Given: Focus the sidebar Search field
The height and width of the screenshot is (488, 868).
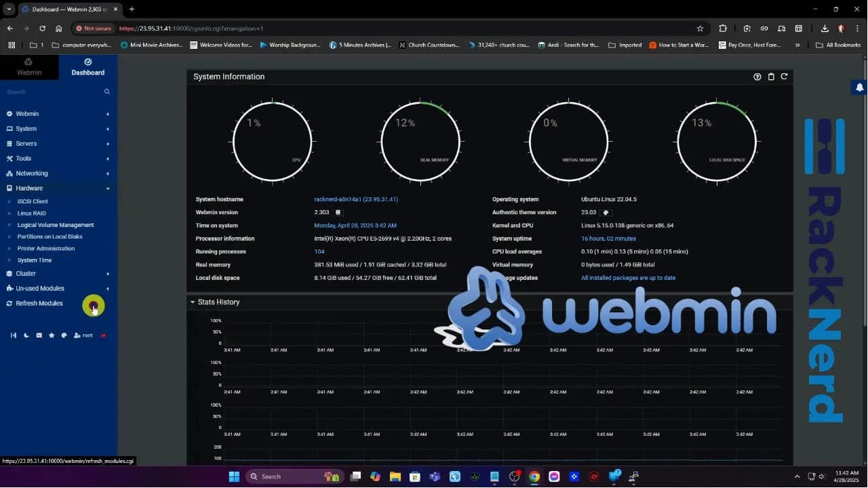Looking at the screenshot, I should click(51, 91).
